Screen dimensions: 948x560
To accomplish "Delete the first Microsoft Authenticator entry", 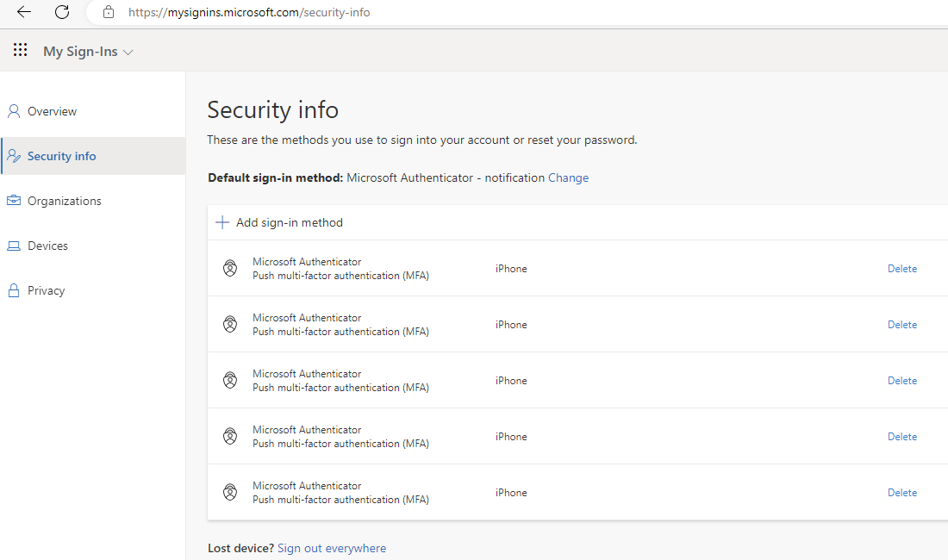I will 902,269.
